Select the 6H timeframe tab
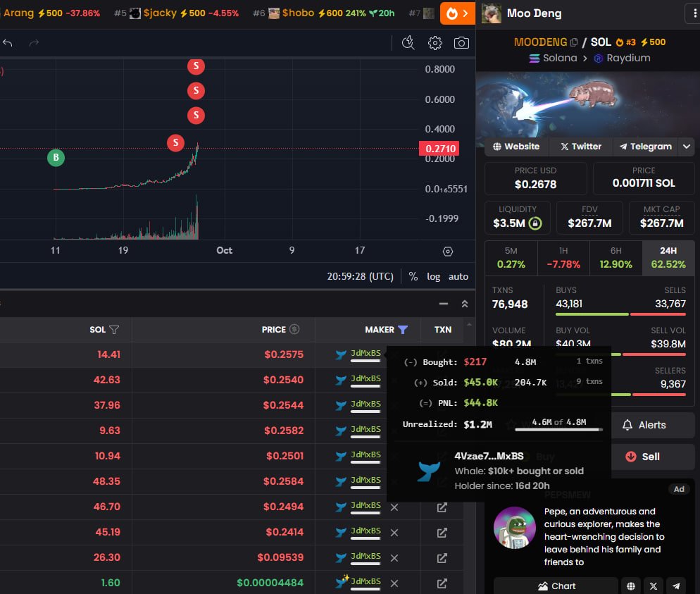Viewport: 700px width, 594px height. [615, 258]
